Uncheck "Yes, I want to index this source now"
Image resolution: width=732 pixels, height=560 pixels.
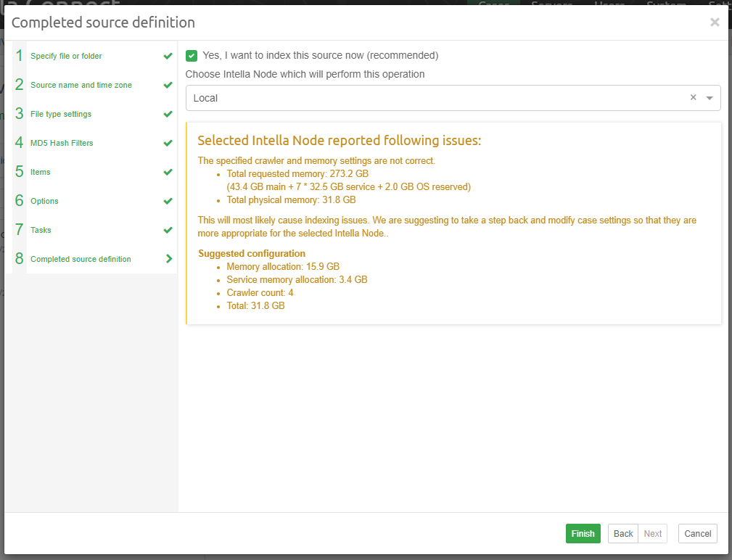191,55
